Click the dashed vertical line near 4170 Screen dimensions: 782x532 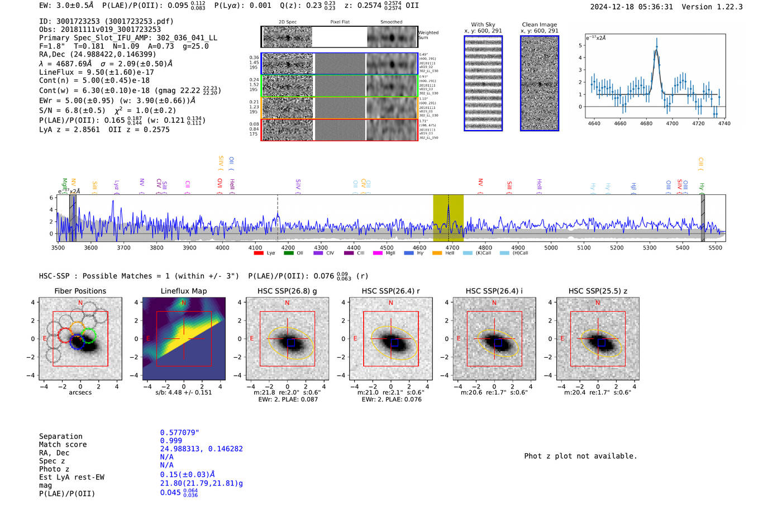pos(278,218)
